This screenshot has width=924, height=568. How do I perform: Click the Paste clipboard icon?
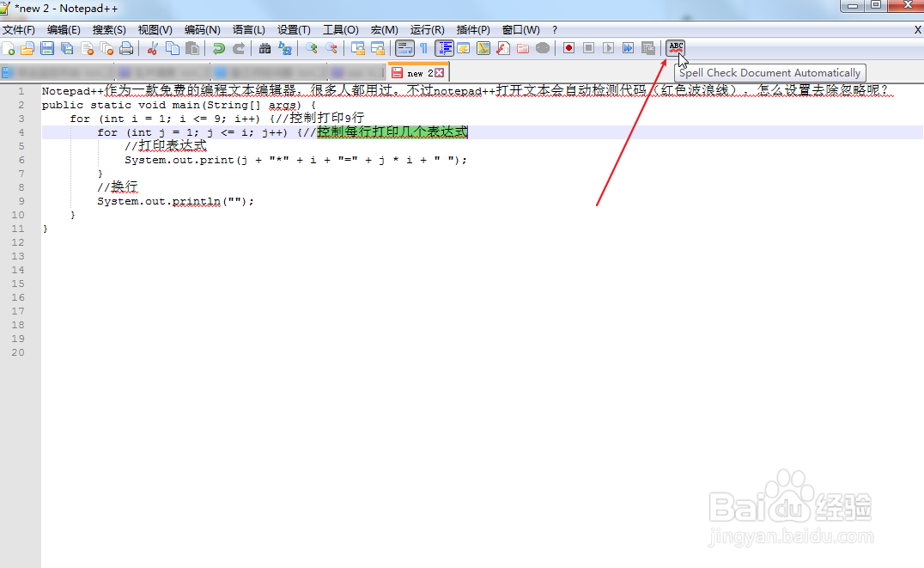click(191, 48)
